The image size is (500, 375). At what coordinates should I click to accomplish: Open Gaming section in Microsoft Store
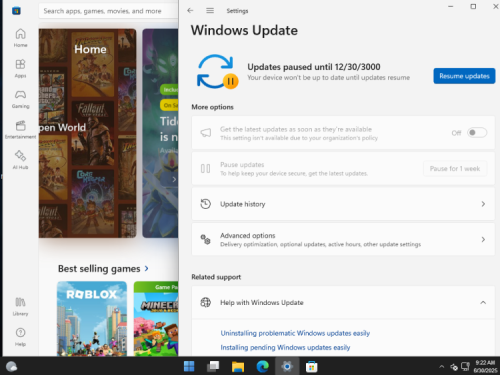(x=20, y=99)
